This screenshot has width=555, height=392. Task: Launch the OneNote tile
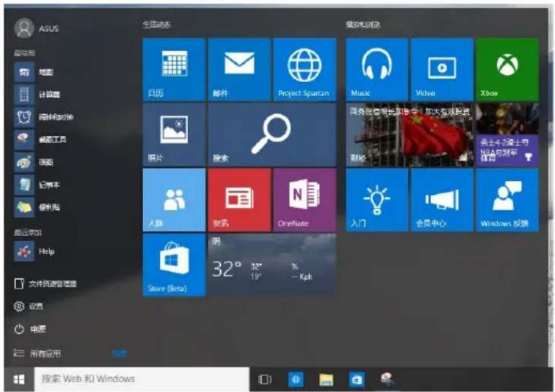305,200
